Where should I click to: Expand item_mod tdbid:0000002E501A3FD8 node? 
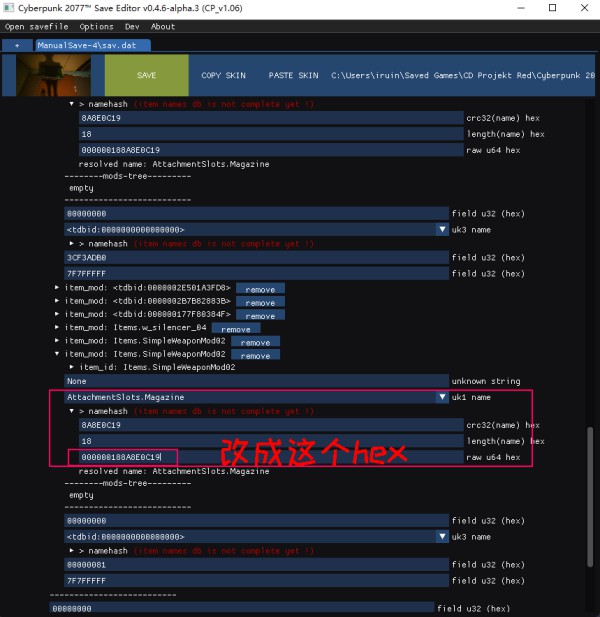click(57, 288)
